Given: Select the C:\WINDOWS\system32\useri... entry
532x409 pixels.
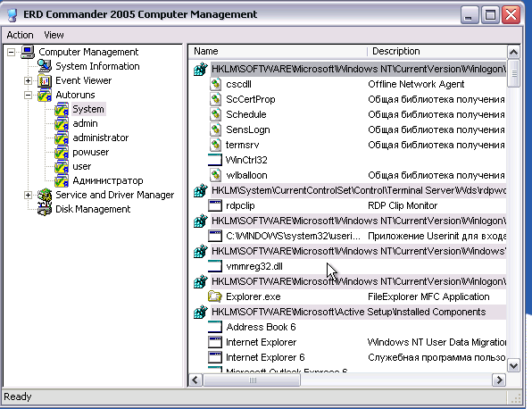Looking at the screenshot, I should [293, 236].
